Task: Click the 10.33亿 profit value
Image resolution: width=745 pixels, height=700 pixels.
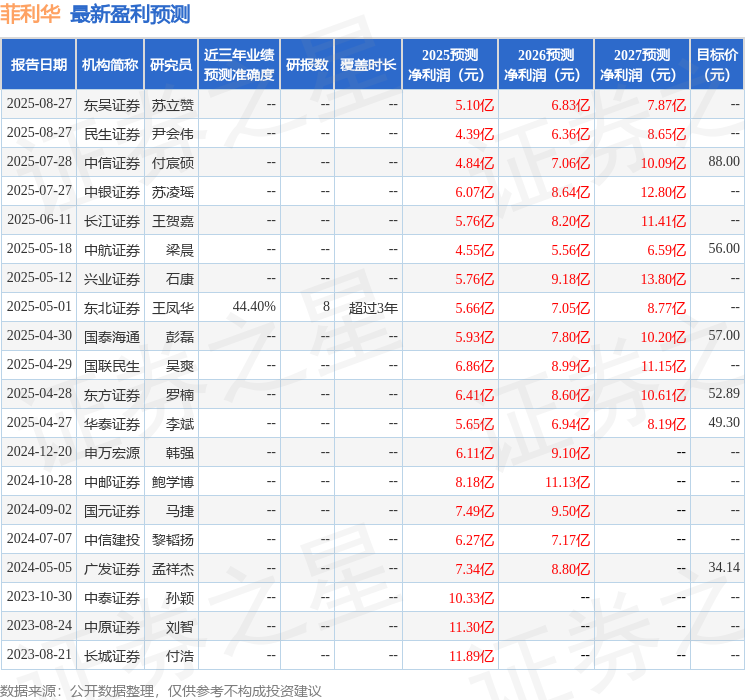Action: coord(471,598)
